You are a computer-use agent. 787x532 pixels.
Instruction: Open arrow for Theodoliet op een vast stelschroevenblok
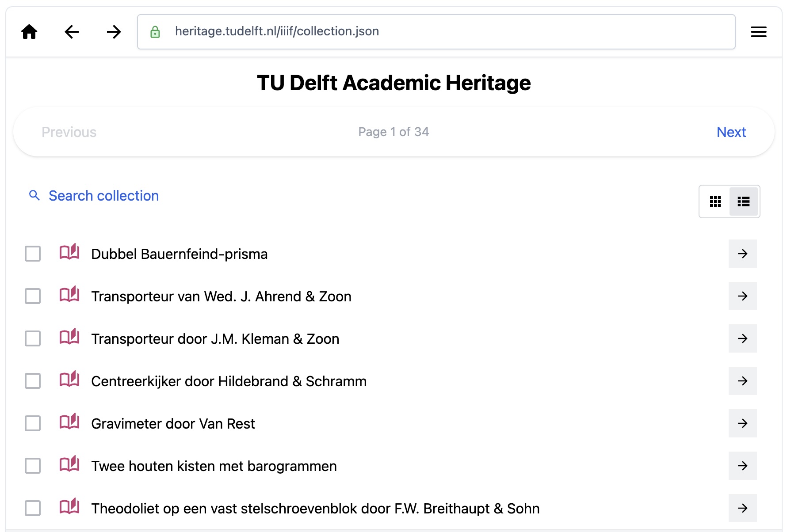coord(743,508)
